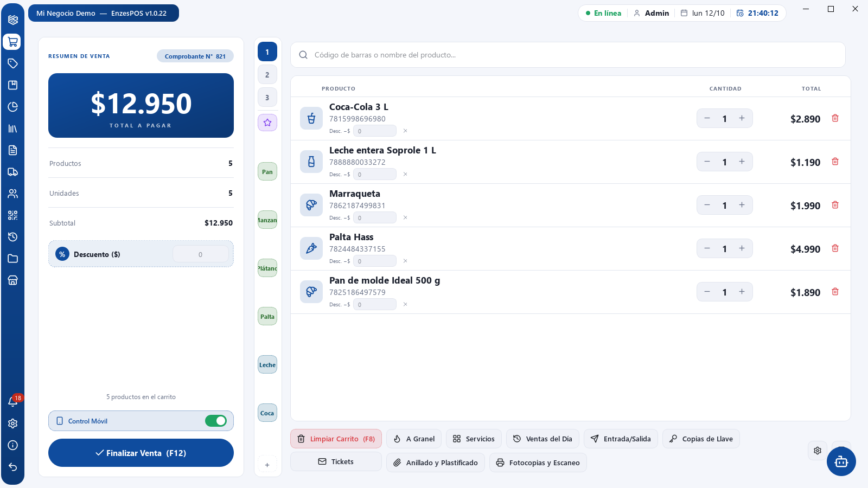Open the shopping cart sales view in sidebar
Image resolution: width=868 pixels, height=488 pixels.
click(12, 42)
